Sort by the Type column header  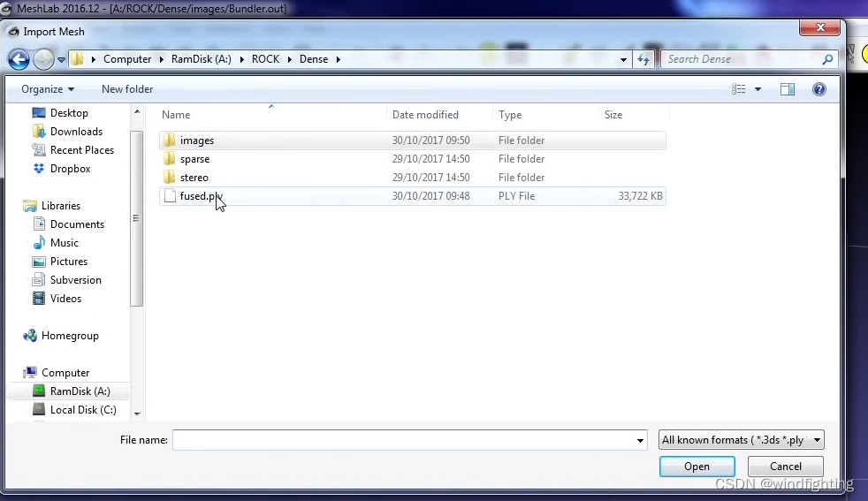(x=510, y=115)
